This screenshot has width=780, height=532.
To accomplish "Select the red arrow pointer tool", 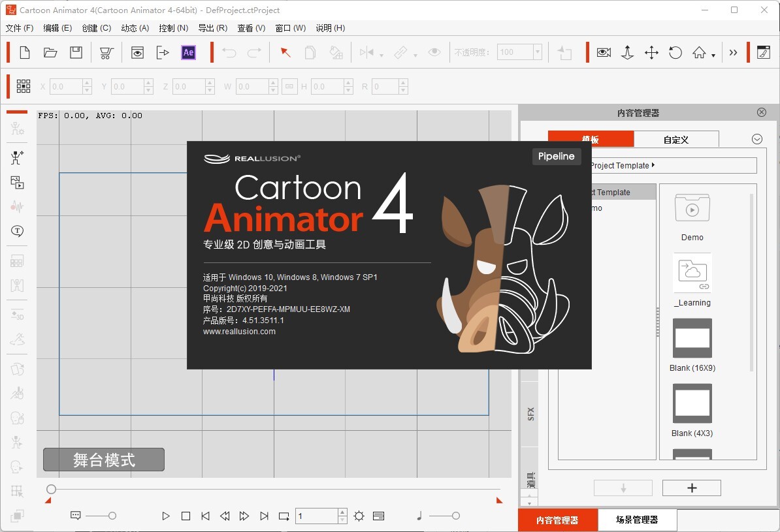I will tap(285, 52).
